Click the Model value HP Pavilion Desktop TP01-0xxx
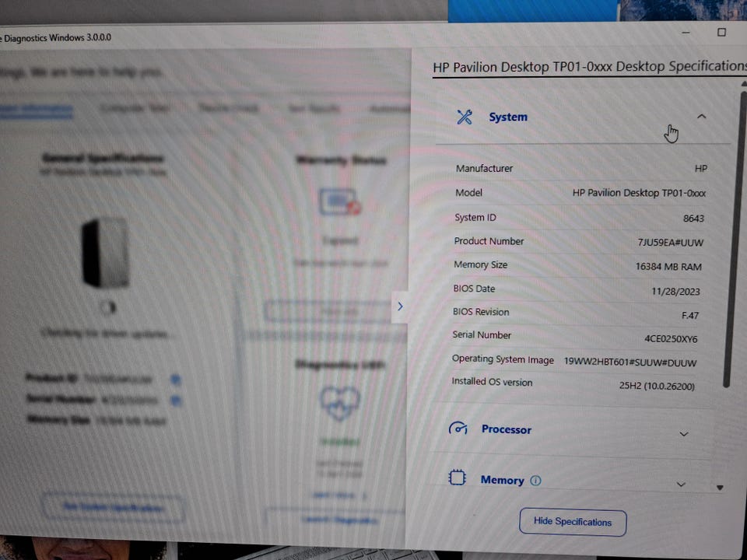747x560 pixels. click(639, 193)
